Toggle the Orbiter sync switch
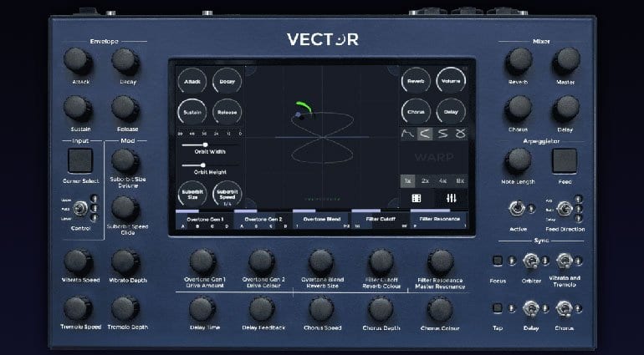Screen dimensions: 644x355 tap(530, 261)
